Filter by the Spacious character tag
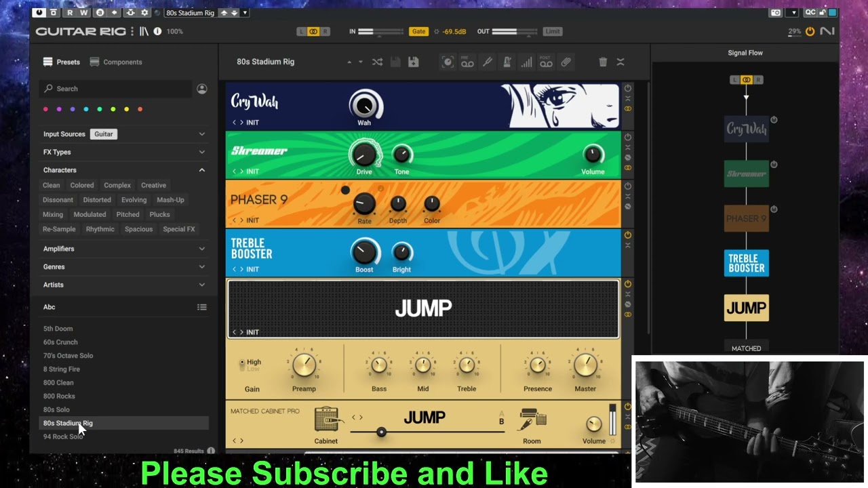The width and height of the screenshot is (868, 488). (138, 229)
